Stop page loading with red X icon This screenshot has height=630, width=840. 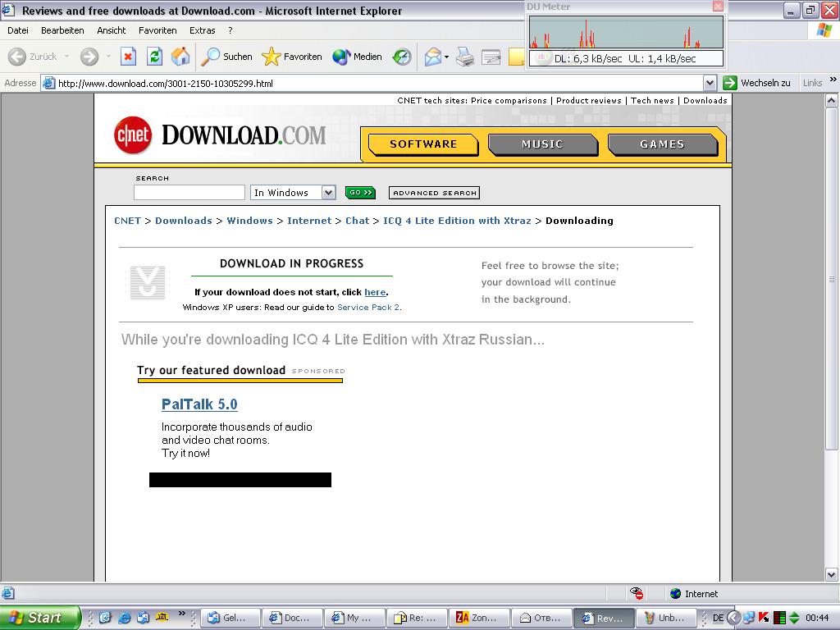click(x=128, y=57)
